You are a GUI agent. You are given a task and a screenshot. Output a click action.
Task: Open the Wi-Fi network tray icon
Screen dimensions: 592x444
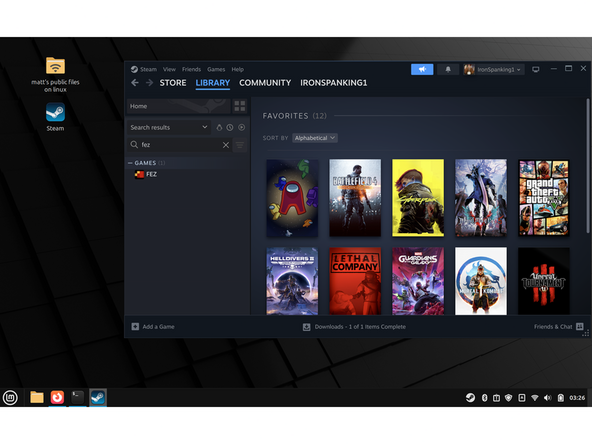534,398
